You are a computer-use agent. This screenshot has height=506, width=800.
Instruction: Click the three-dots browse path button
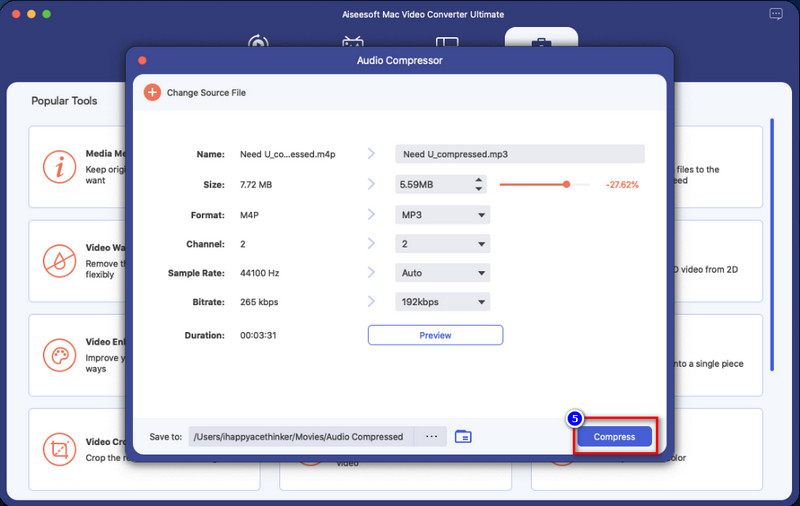(431, 436)
